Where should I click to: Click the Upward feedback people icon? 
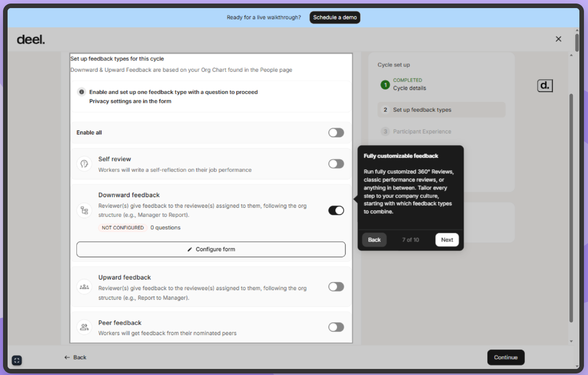84,287
